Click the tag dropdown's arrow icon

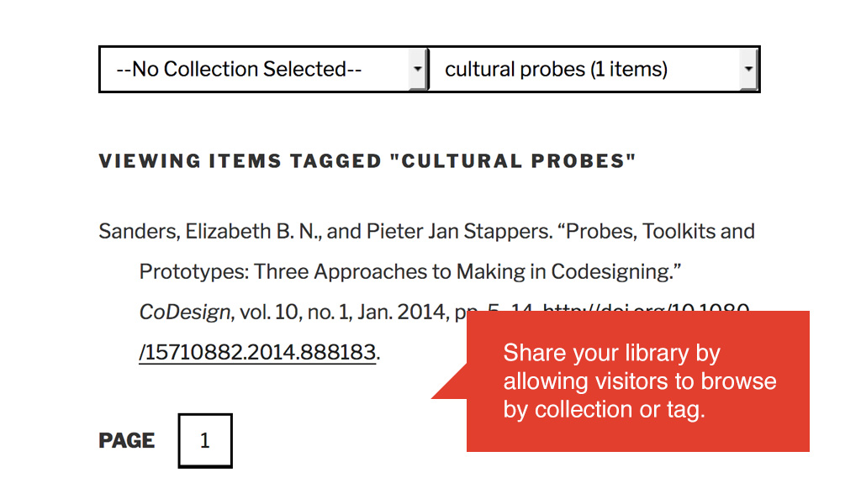coord(747,69)
